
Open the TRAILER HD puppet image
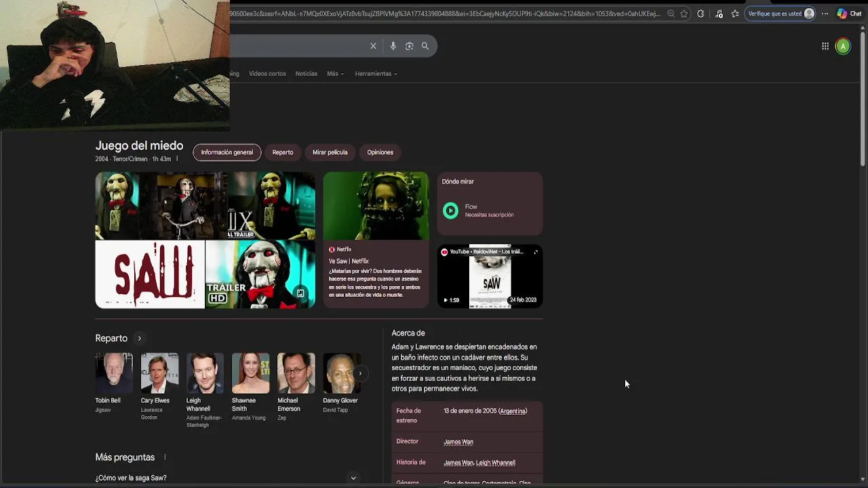tap(260, 274)
